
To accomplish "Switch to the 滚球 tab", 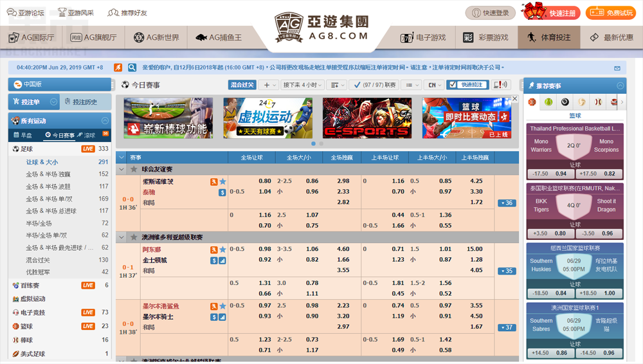I will coord(86,135).
